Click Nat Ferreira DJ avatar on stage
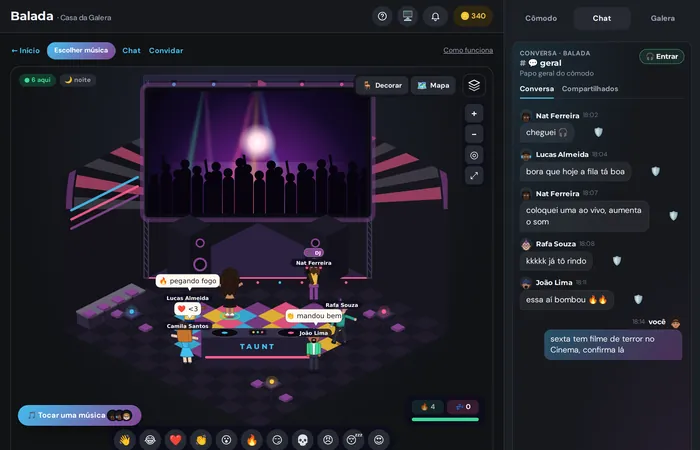 click(x=314, y=283)
